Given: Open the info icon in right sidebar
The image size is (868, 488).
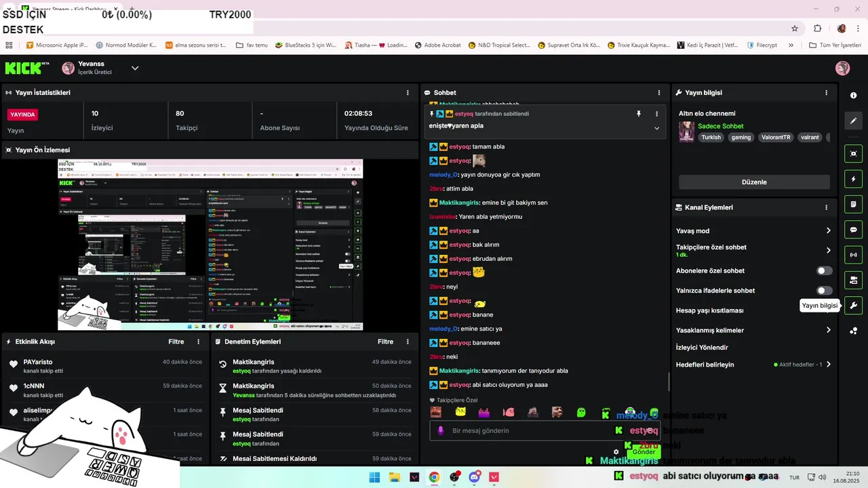Looking at the screenshot, I should [x=853, y=96].
